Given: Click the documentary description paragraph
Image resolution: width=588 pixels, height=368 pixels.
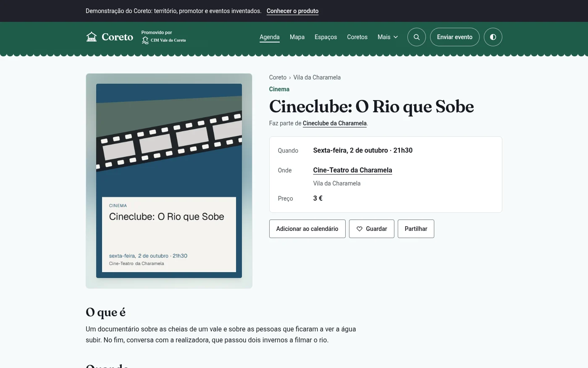Looking at the screenshot, I should coord(221,334).
